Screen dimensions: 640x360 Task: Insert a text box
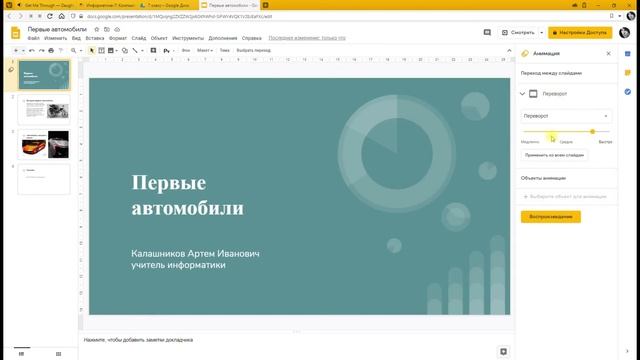101,50
